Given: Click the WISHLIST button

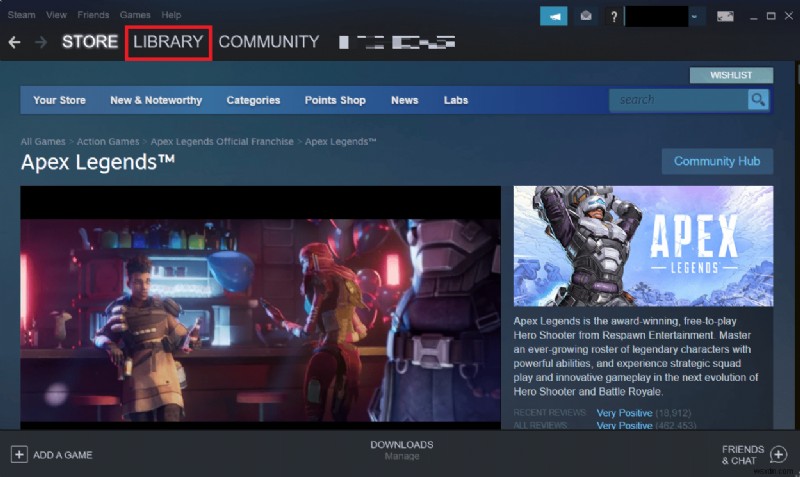Looking at the screenshot, I should click(731, 75).
